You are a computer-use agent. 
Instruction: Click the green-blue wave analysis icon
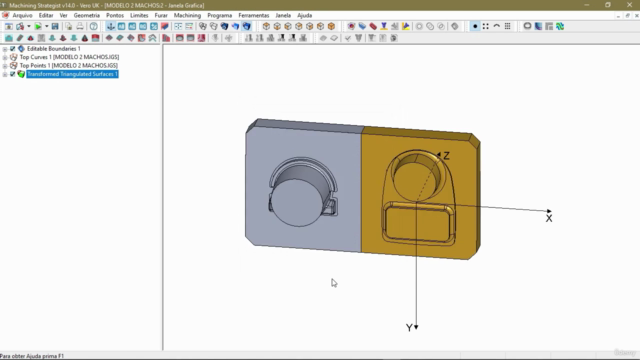560,27
